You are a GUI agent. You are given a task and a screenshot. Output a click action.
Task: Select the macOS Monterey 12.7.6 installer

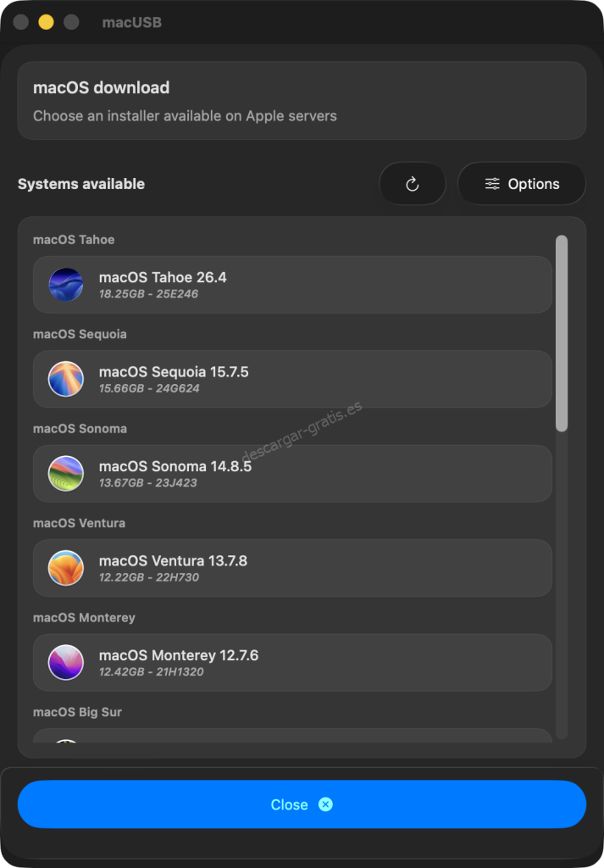[292, 663]
